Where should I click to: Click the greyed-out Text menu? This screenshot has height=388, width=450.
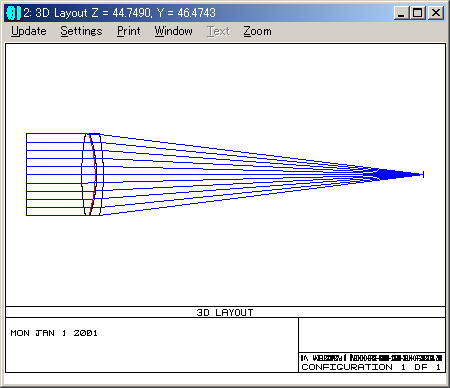click(x=219, y=31)
